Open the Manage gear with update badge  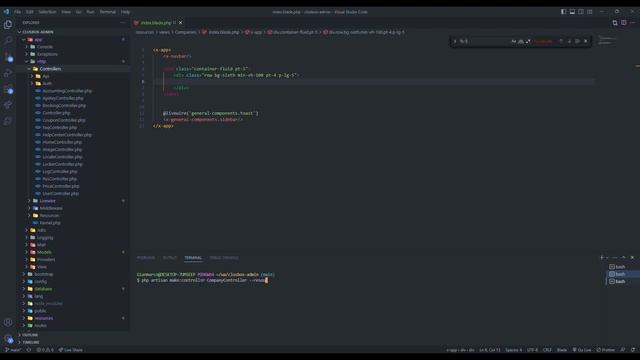8,338
